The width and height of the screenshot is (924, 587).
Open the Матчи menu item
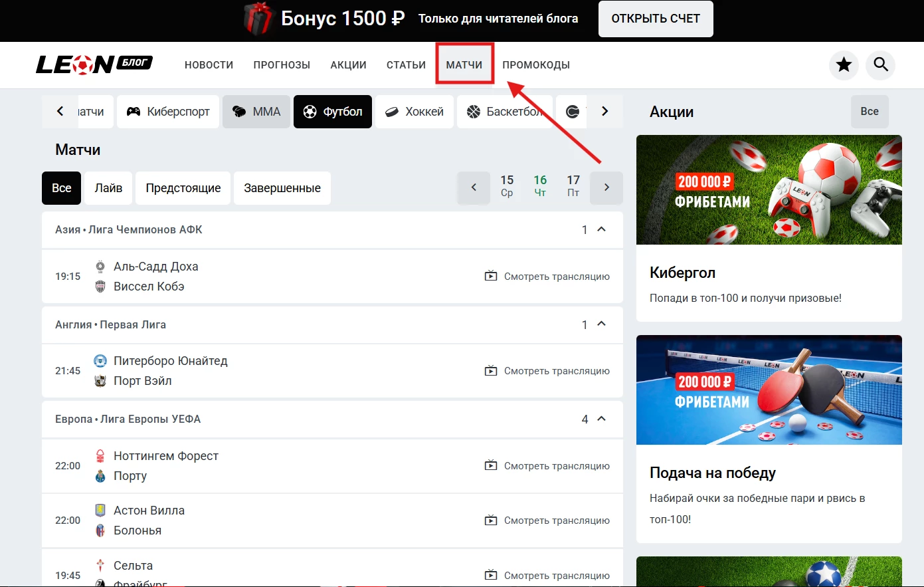coord(464,64)
